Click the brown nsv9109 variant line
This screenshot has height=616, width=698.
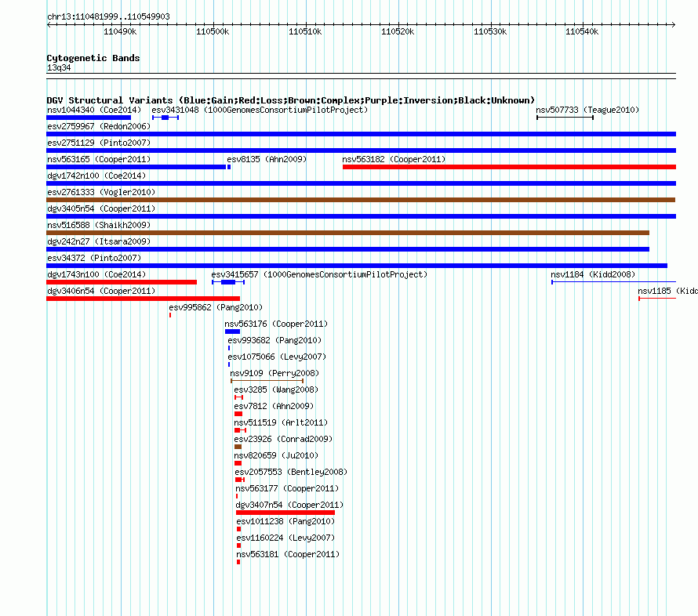267,381
